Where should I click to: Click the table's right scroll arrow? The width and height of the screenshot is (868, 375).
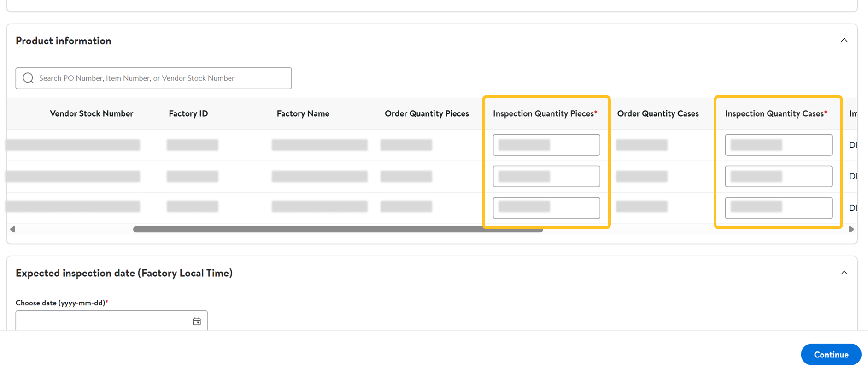point(851,229)
